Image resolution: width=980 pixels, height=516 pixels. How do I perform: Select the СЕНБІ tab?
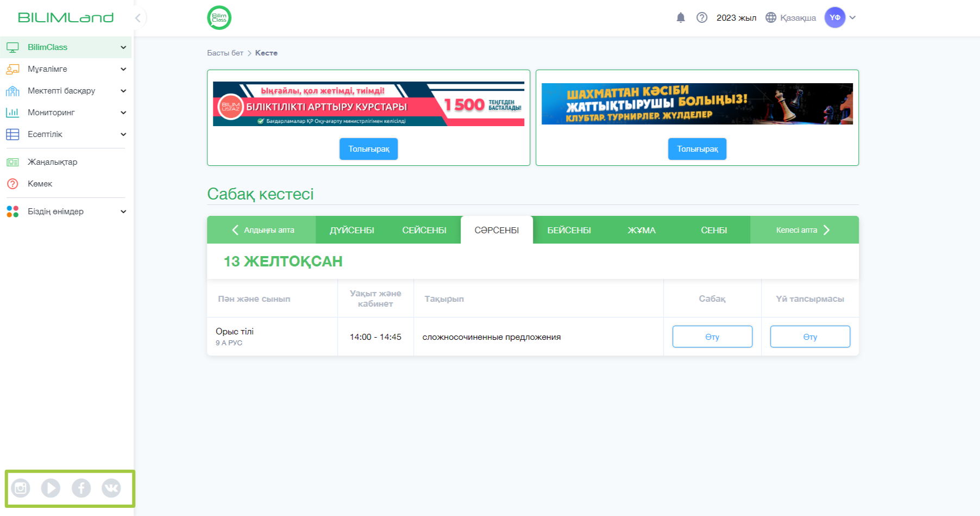pyautogui.click(x=714, y=230)
